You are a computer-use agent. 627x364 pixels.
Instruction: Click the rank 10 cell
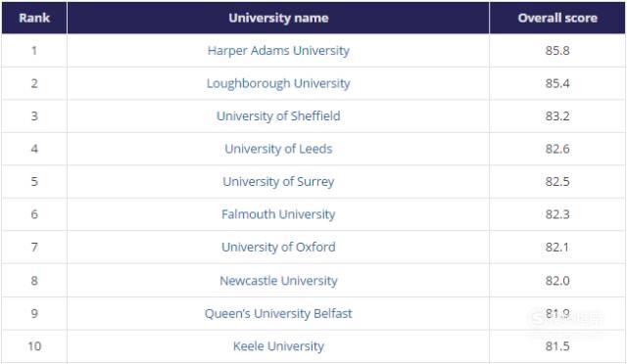34,346
